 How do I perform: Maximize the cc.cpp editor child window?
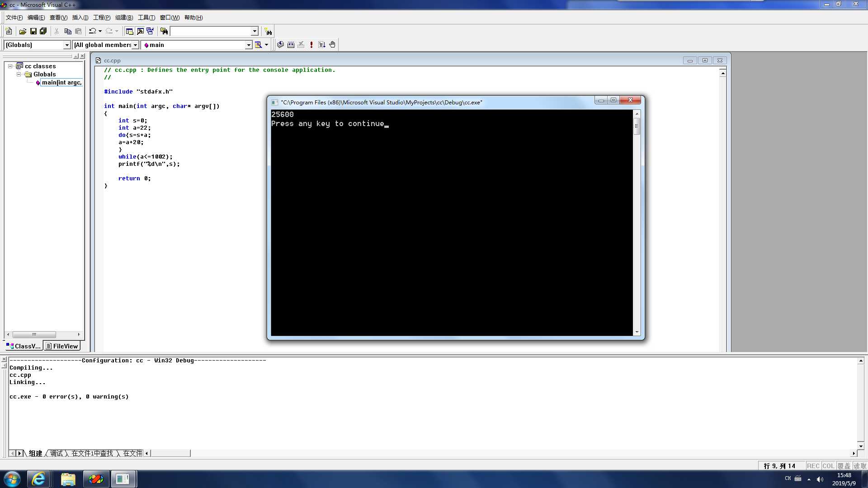(705, 60)
